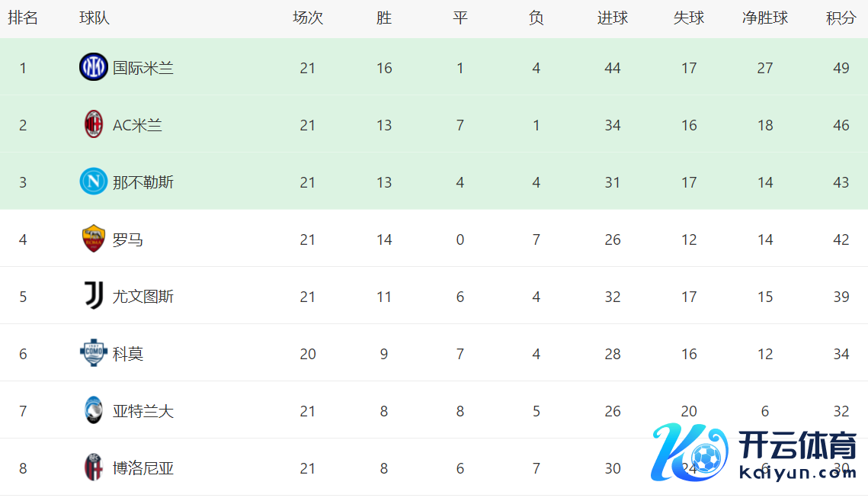868x498 pixels.
Task: Click the Inter Milan club crest icon
Action: [x=93, y=67]
